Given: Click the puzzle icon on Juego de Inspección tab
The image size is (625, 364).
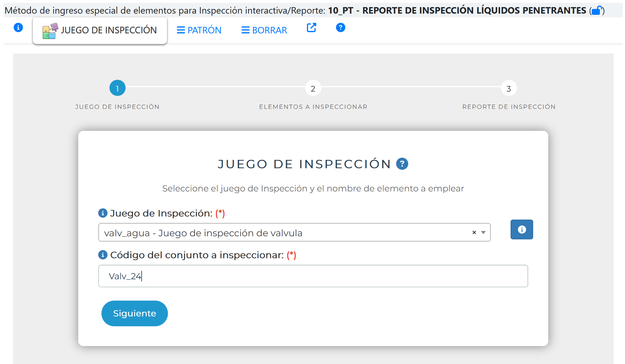Looking at the screenshot, I should coord(50,31).
